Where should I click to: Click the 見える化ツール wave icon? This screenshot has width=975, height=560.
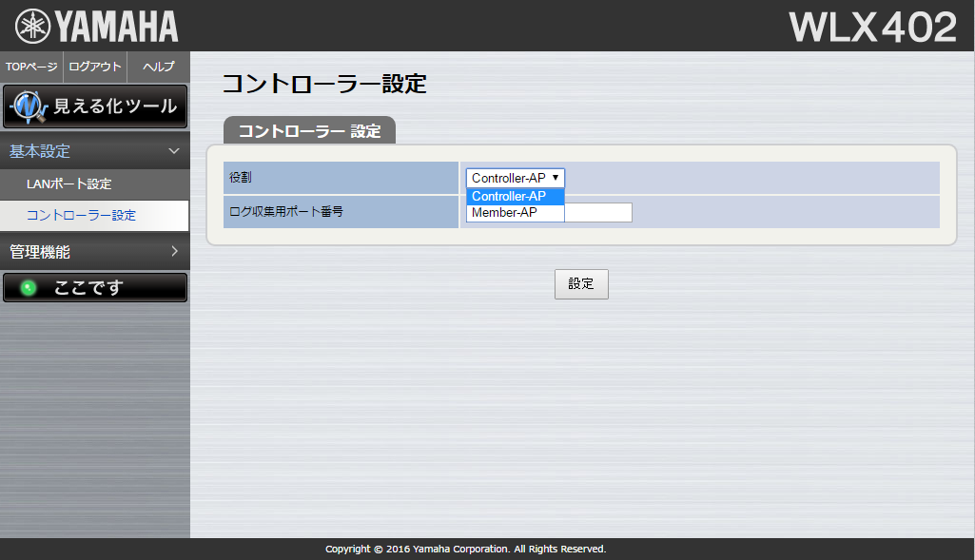(29, 106)
